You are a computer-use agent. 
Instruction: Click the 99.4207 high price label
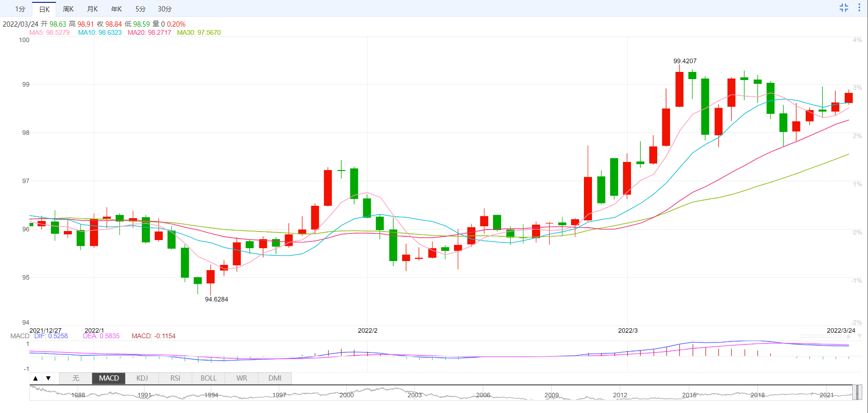pyautogui.click(x=685, y=61)
